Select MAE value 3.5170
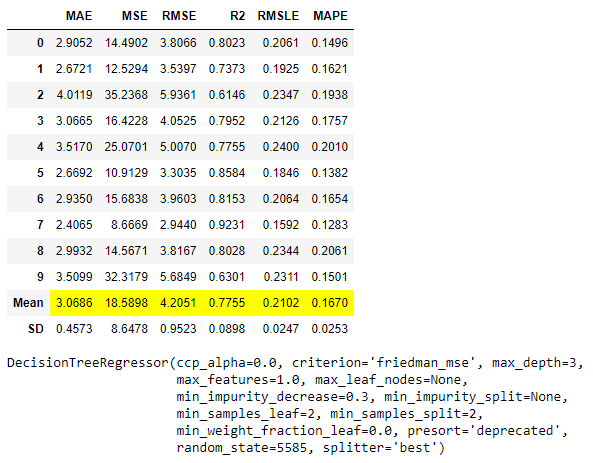The height and width of the screenshot is (463, 593). (74, 147)
